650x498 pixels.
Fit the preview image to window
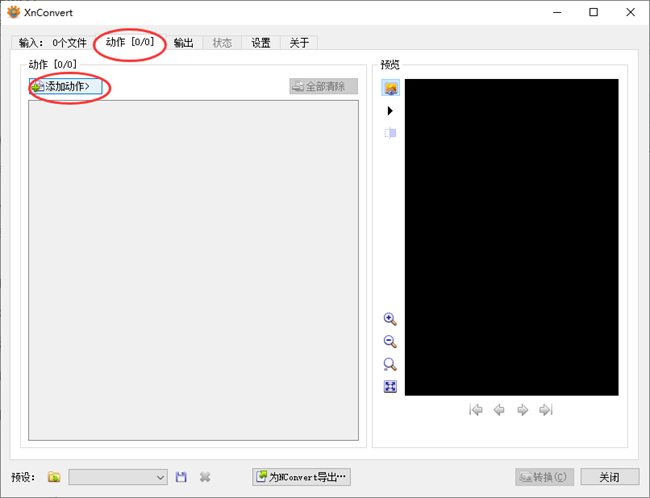point(390,387)
